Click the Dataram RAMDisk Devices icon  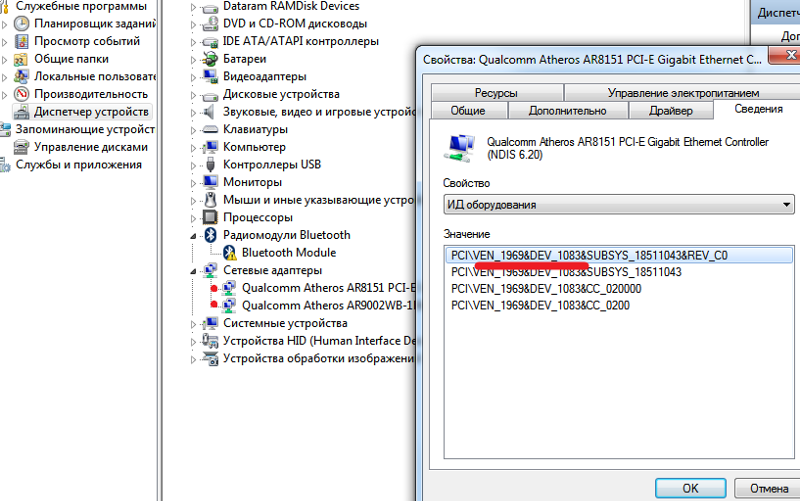point(210,7)
